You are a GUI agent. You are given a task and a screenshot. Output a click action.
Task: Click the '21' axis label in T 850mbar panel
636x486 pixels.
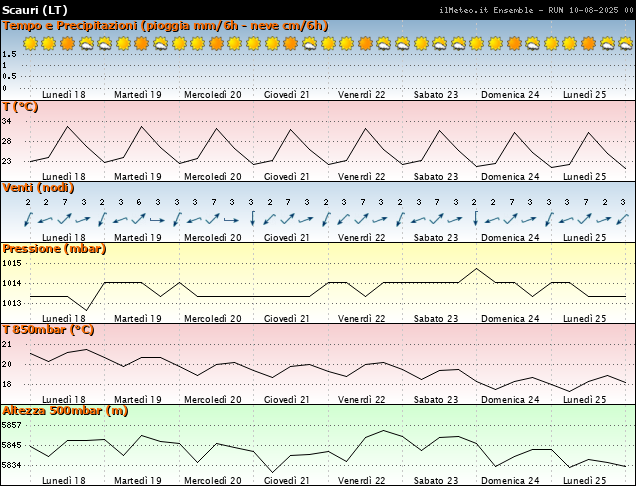pos(6,344)
